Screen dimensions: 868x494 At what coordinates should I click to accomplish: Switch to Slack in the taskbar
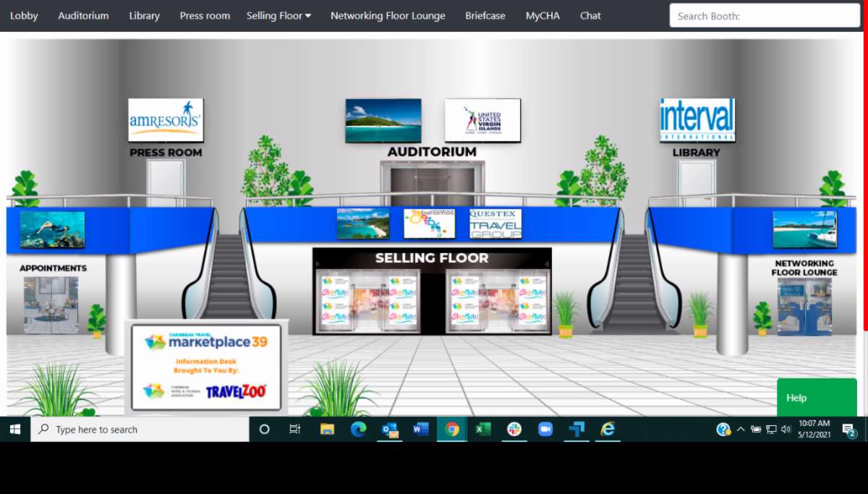coord(514,430)
